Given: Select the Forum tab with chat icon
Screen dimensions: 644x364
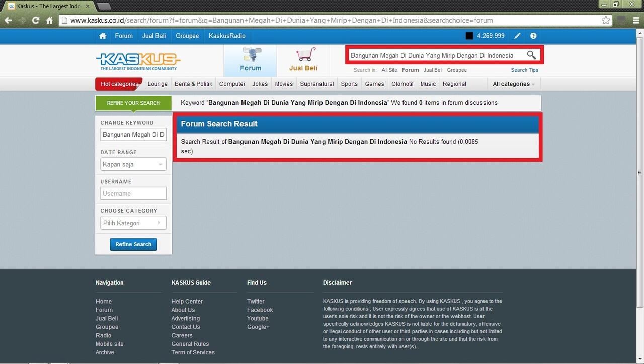Looking at the screenshot, I should (250, 60).
